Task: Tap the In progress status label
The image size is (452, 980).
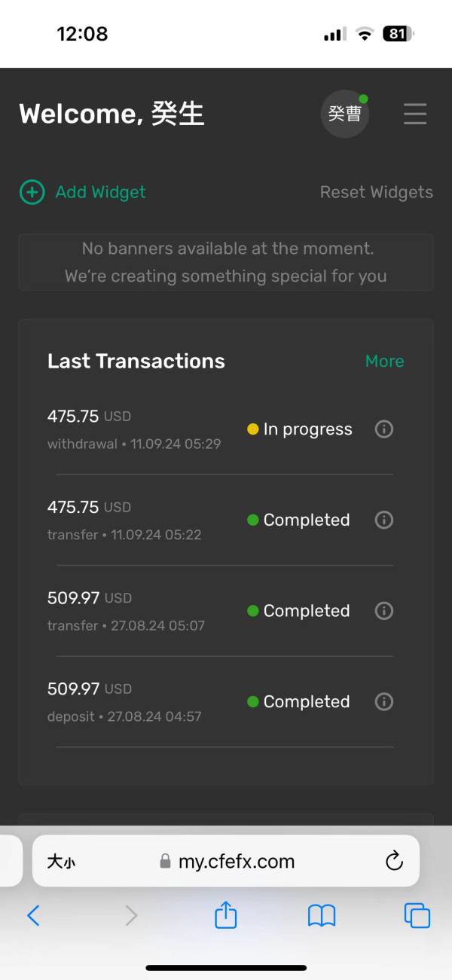Action: pos(307,429)
